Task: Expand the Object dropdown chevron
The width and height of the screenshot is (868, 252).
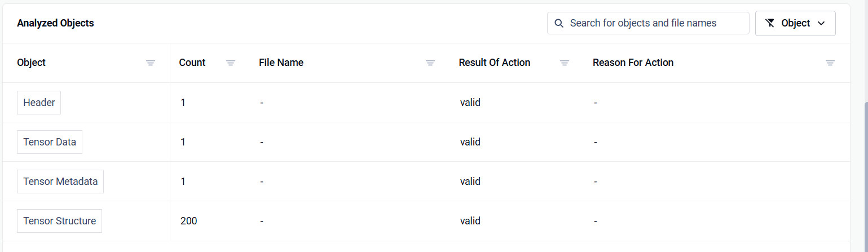Action: [x=821, y=23]
